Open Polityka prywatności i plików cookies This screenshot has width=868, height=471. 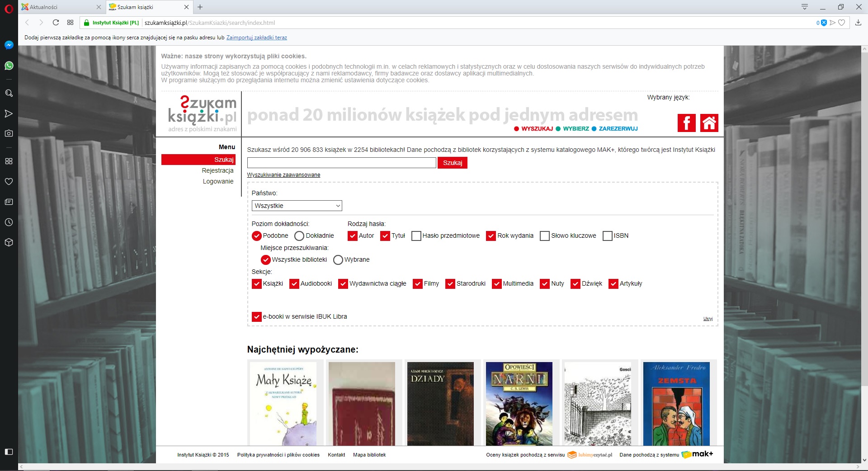point(278,455)
